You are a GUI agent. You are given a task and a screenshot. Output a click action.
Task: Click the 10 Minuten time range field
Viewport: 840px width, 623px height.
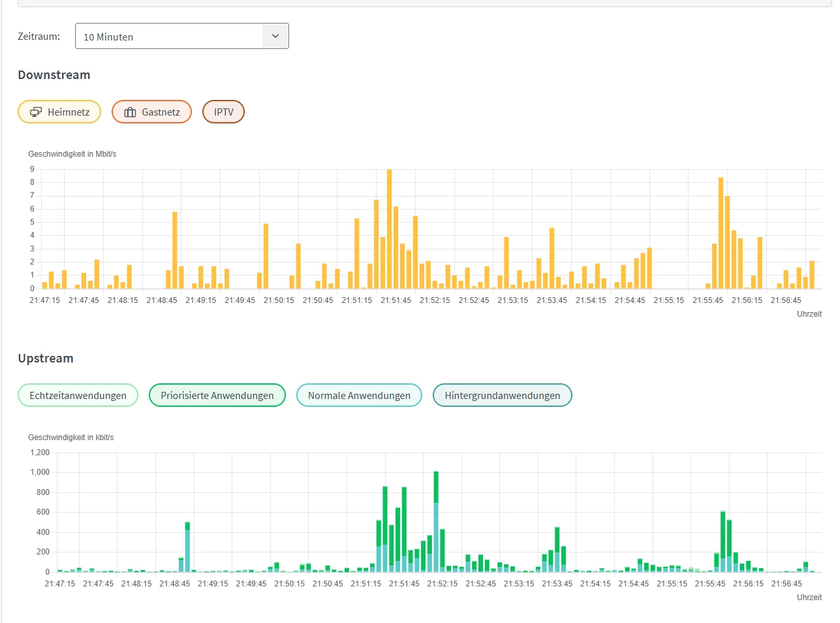click(181, 36)
